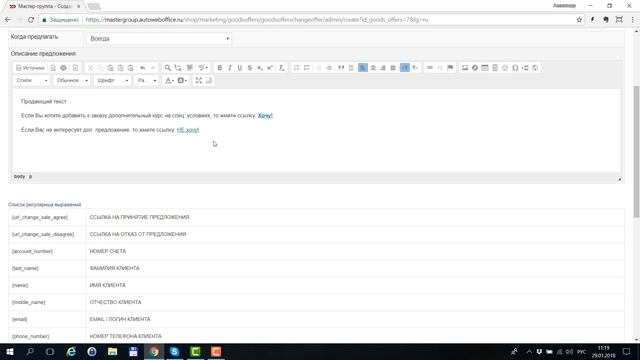
Task: Click the editor resize handle corner
Action: [x=620, y=179]
